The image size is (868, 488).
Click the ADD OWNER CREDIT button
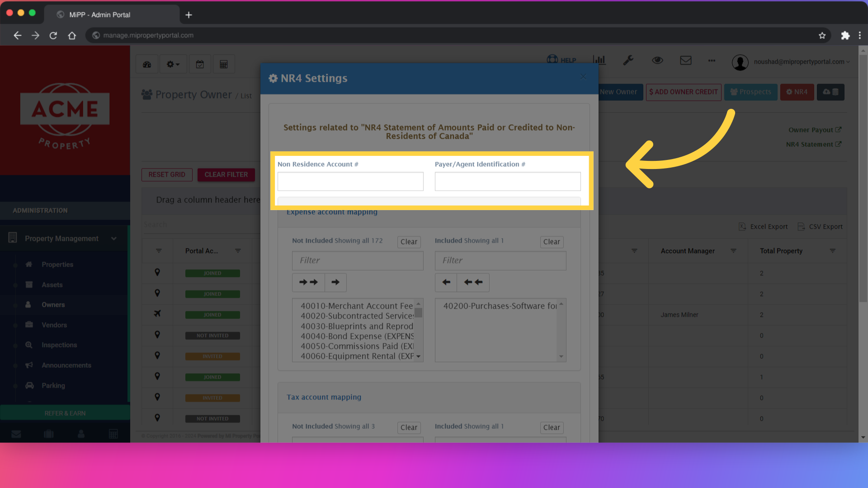pos(683,92)
